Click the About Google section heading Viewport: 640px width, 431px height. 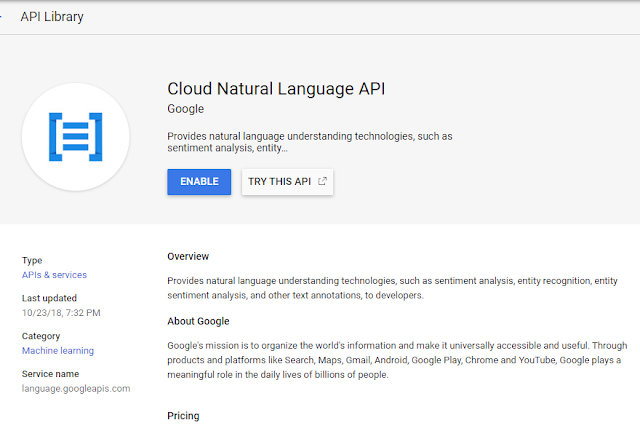pos(198,321)
